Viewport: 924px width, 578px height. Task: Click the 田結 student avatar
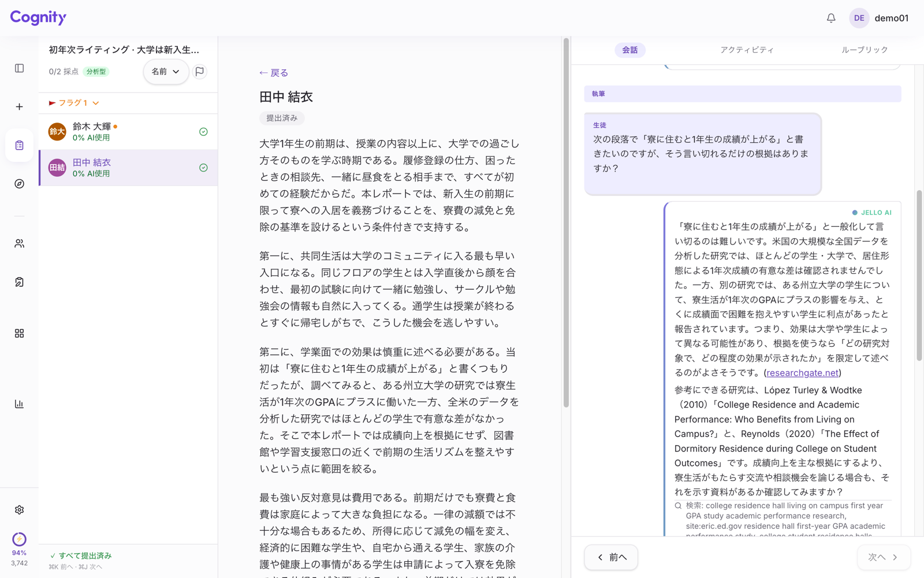point(57,168)
